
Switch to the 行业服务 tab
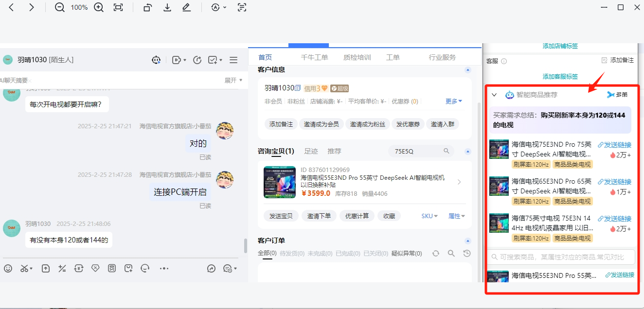click(442, 57)
